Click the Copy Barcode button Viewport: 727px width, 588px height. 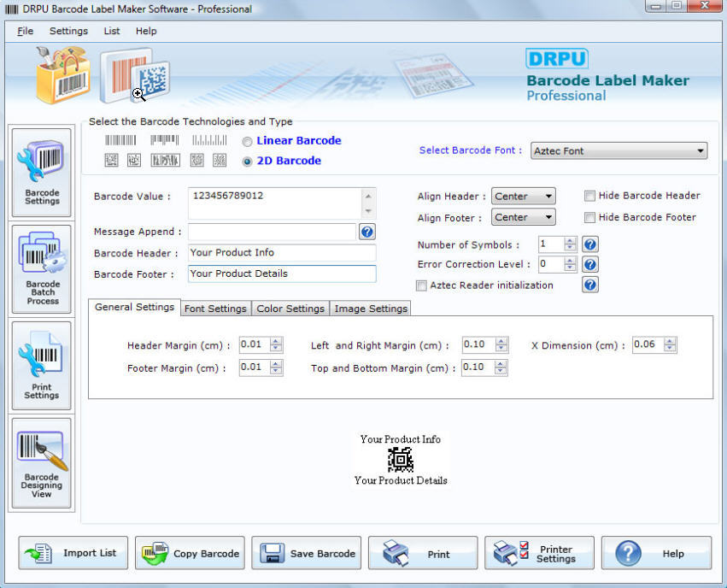point(190,553)
